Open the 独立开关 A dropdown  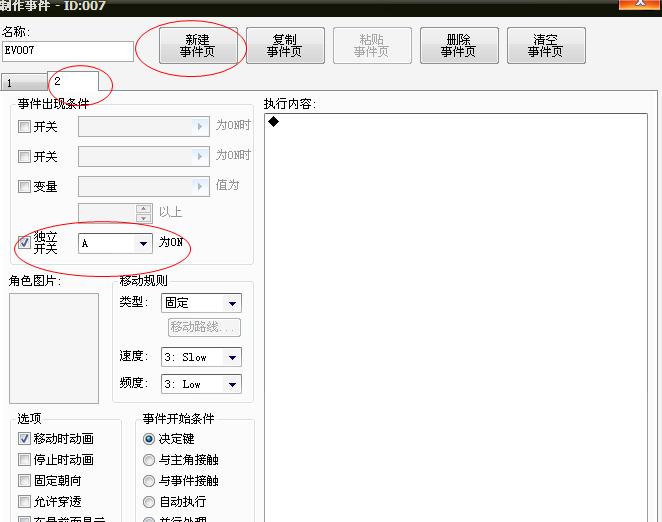point(115,243)
